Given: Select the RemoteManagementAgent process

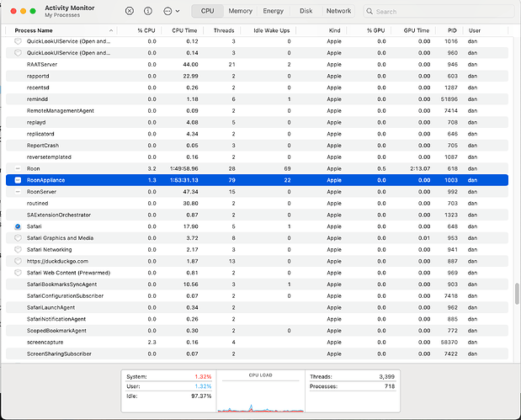Looking at the screenshot, I should (257, 110).
